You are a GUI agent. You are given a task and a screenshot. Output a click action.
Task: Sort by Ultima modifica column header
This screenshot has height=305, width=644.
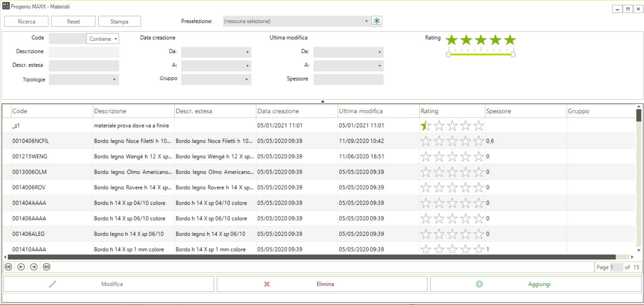pos(379,111)
